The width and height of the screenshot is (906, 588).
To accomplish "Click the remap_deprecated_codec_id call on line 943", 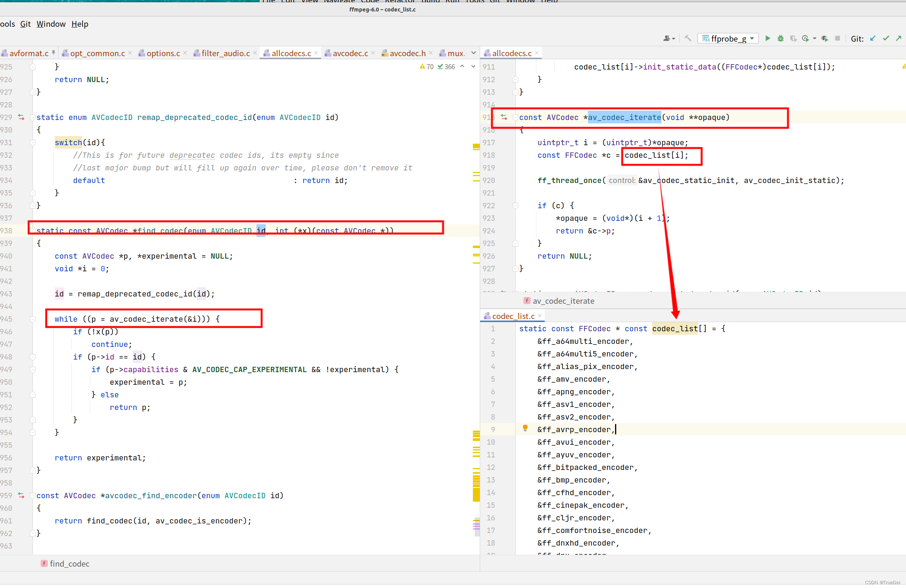I will (x=135, y=294).
